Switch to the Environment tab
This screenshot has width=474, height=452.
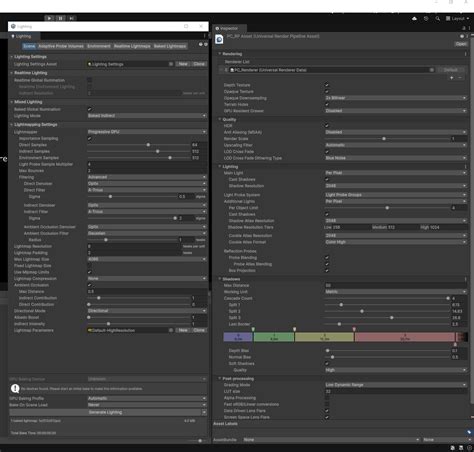tap(99, 46)
